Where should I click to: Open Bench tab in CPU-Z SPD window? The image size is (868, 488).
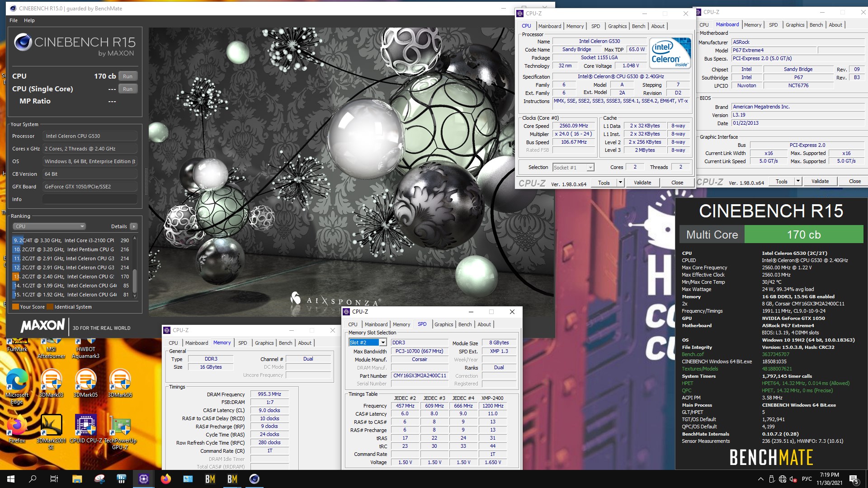pos(465,324)
